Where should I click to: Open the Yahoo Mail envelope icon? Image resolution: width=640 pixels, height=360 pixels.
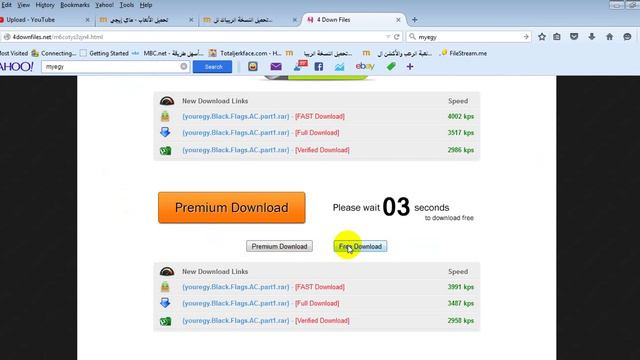click(x=276, y=66)
